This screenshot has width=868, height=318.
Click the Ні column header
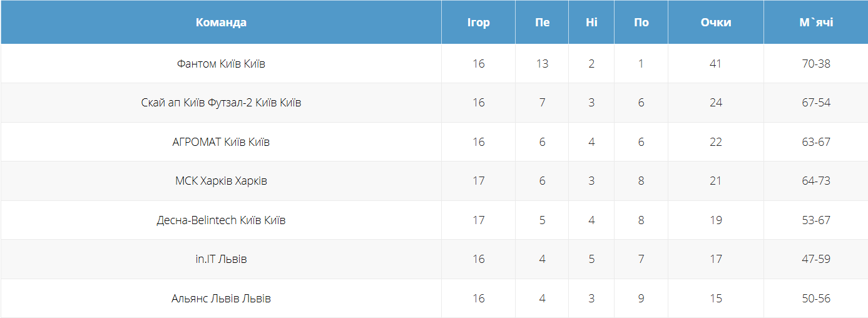click(591, 23)
